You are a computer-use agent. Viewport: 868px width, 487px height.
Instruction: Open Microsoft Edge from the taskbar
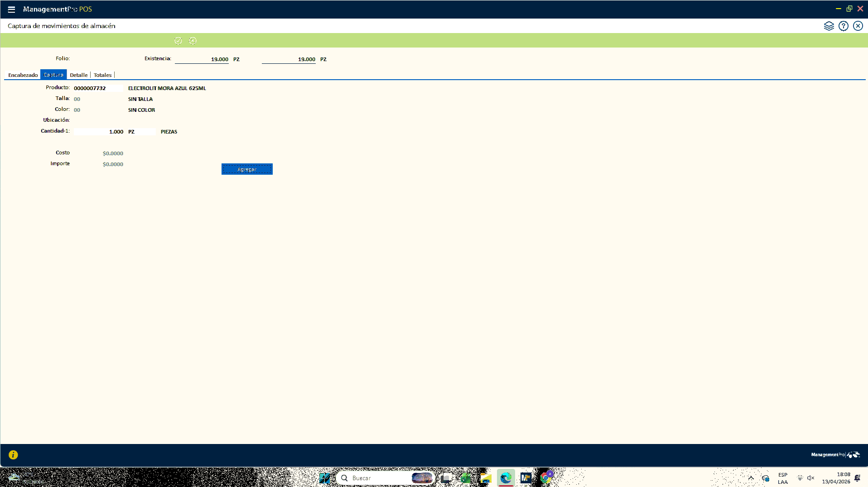click(x=506, y=477)
